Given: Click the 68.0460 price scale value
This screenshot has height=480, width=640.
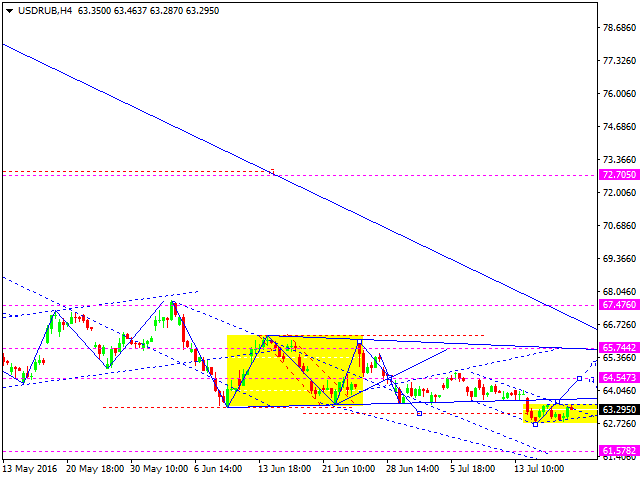Looking at the screenshot, I should (x=620, y=292).
